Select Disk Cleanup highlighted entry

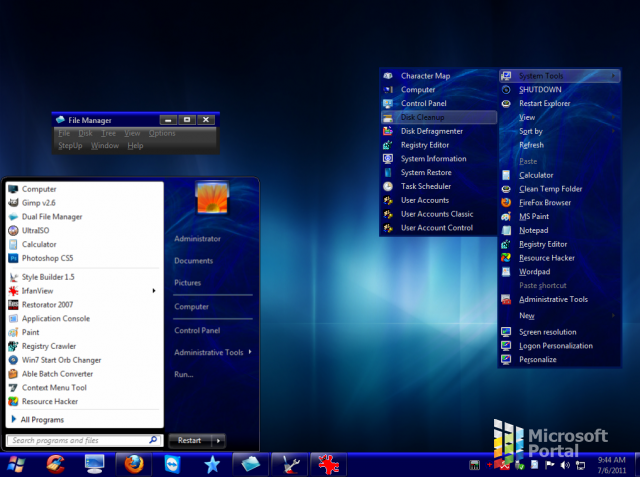pyautogui.click(x=439, y=118)
